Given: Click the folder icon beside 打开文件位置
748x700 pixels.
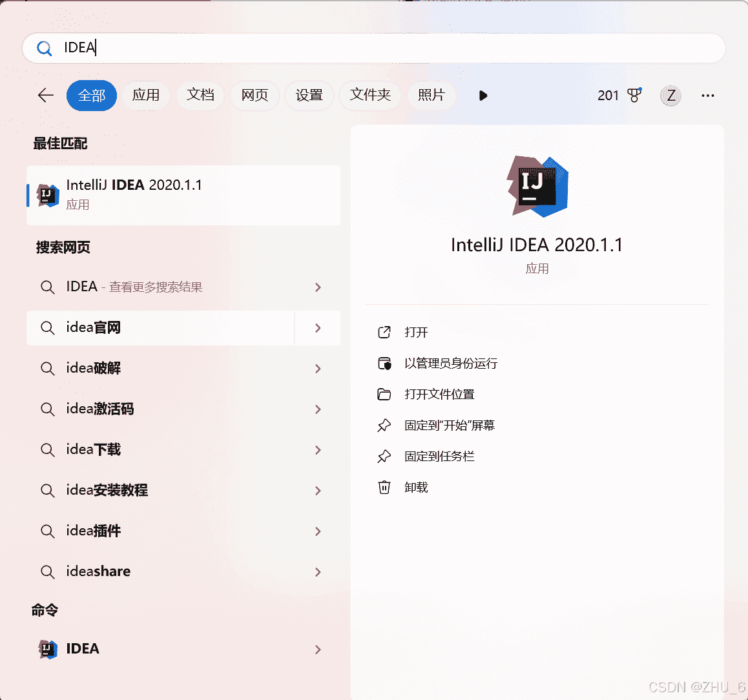Looking at the screenshot, I should point(384,395).
